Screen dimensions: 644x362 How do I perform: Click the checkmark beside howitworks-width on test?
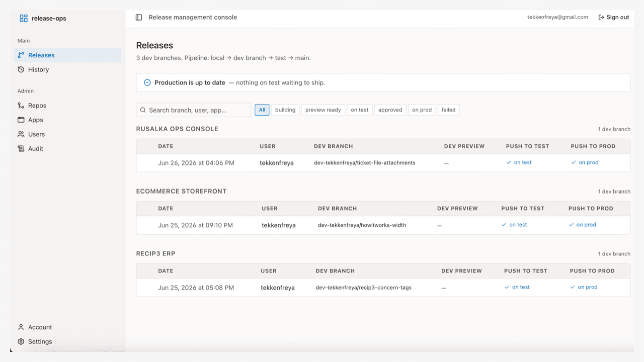point(504,225)
